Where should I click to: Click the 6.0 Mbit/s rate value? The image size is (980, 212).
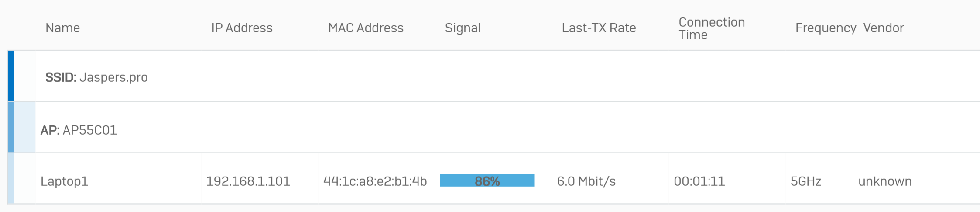tap(586, 181)
